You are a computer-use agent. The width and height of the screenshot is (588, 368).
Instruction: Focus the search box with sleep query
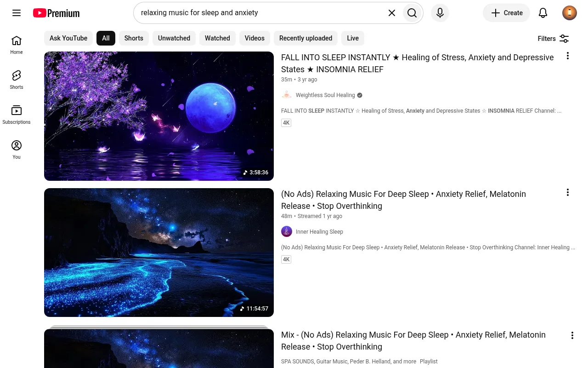[260, 13]
